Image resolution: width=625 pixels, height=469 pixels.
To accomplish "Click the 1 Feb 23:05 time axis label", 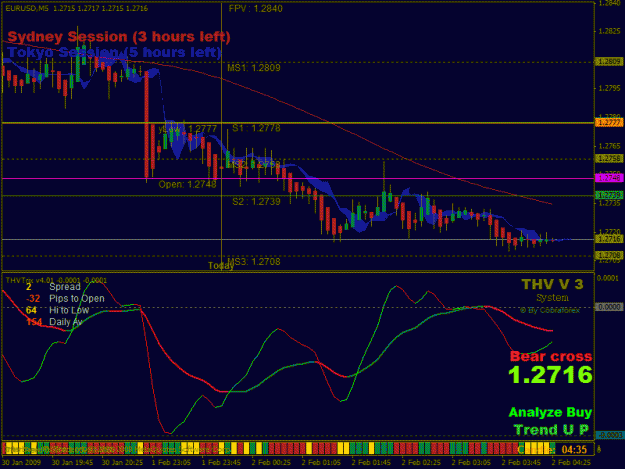I will [x=171, y=463].
